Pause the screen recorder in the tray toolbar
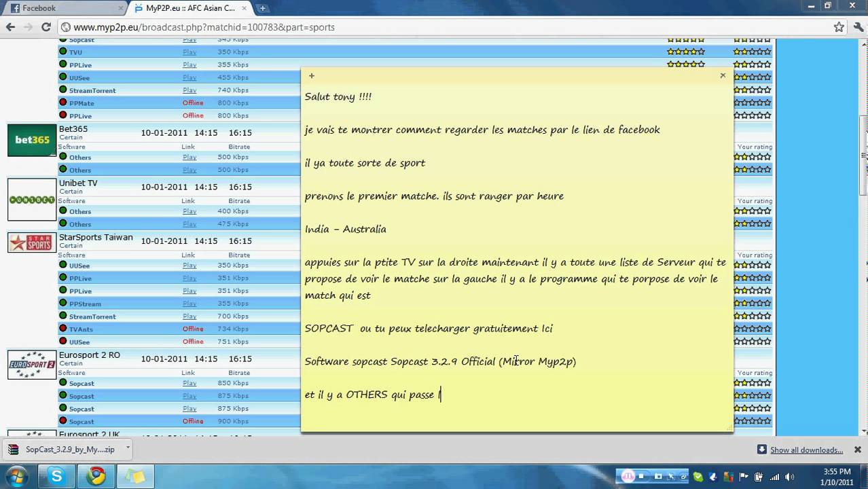The image size is (868, 489). pos(628,477)
